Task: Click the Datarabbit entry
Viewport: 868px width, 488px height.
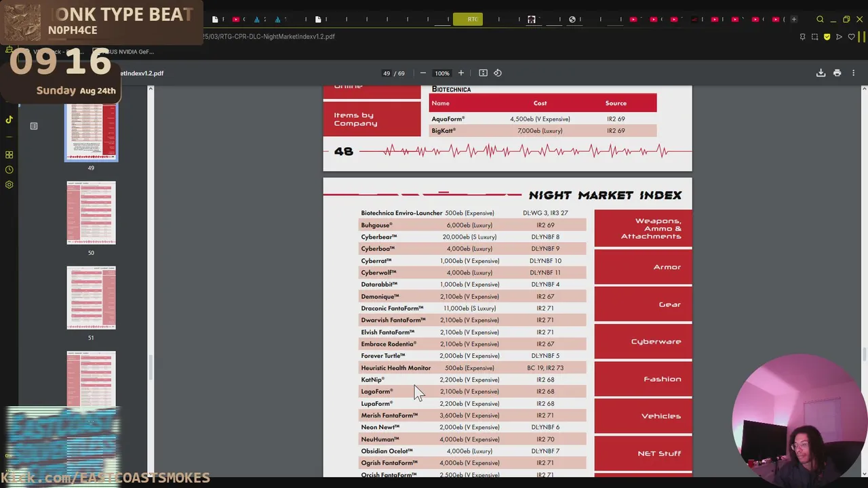Action: point(379,285)
